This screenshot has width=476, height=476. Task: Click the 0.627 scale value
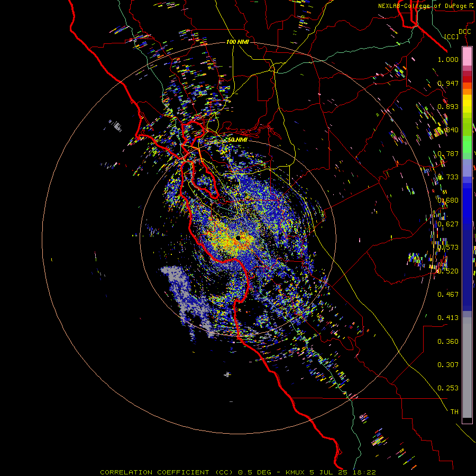[448, 224]
